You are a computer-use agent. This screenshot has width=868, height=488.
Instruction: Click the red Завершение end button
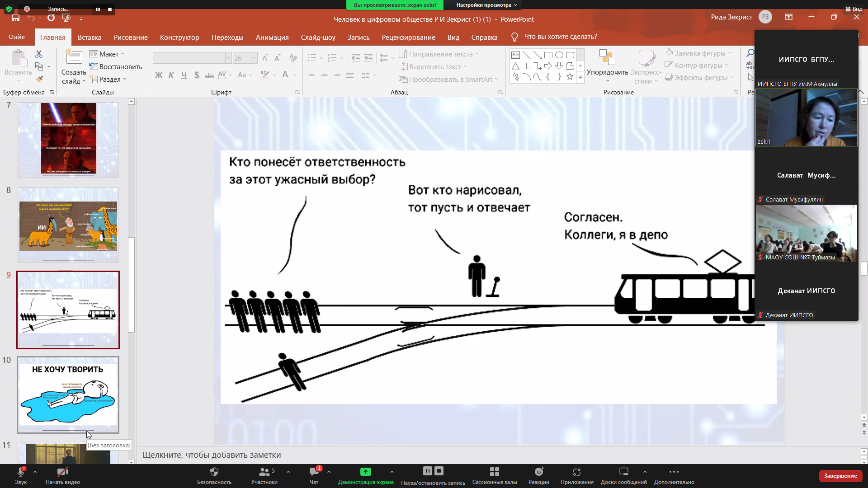click(x=840, y=476)
